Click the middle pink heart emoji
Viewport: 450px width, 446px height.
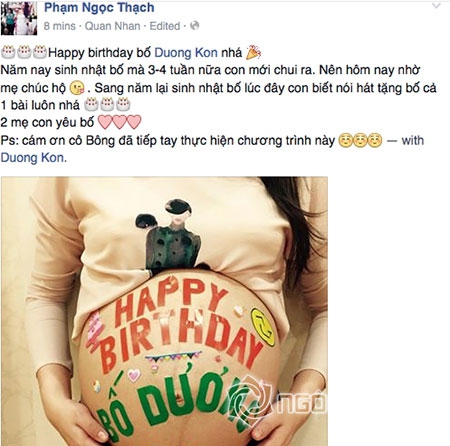119,122
